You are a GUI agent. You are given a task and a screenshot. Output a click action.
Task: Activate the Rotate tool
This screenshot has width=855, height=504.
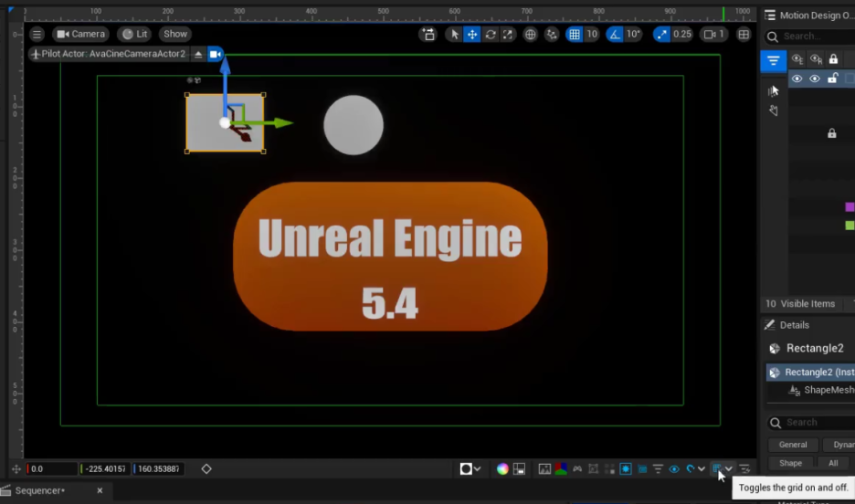491,35
